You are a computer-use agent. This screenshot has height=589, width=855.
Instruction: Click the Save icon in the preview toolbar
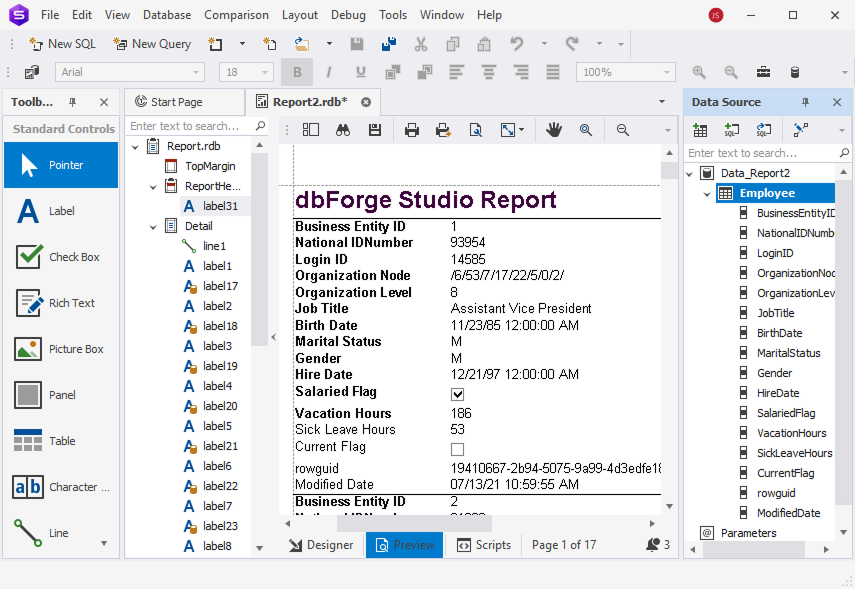tap(375, 129)
